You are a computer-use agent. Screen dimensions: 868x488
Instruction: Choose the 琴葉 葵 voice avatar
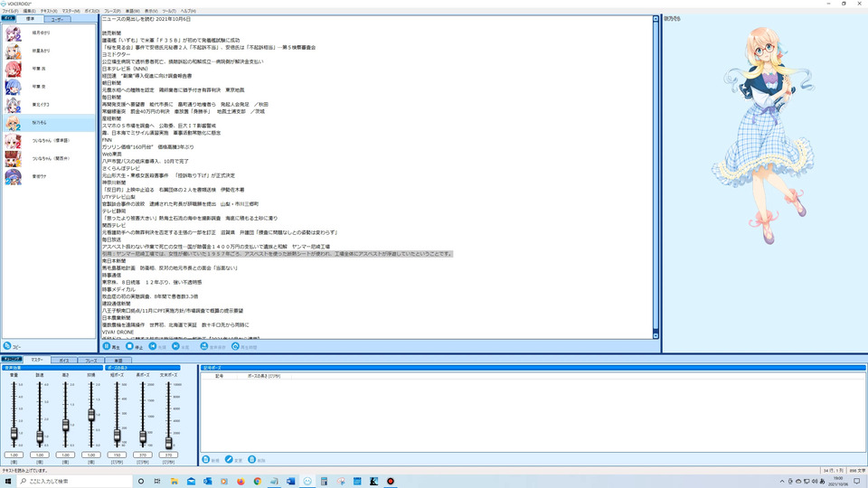pyautogui.click(x=13, y=87)
